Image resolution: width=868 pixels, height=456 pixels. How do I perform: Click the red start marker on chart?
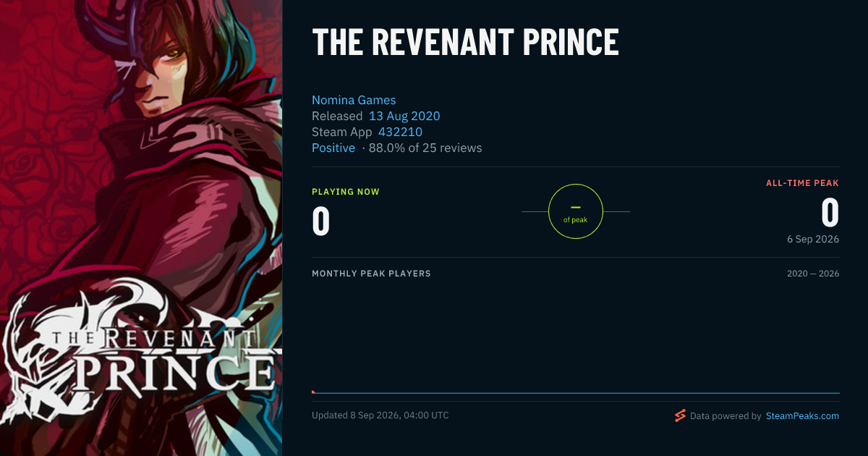click(x=313, y=392)
